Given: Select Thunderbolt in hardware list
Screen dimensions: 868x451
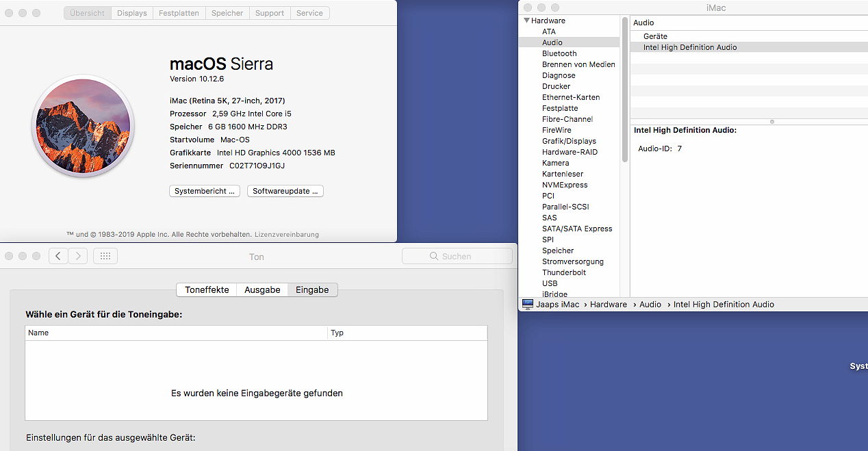Looking at the screenshot, I should (x=564, y=272).
